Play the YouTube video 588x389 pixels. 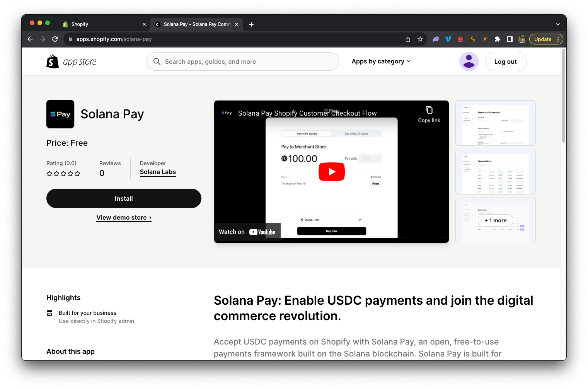[x=332, y=172]
